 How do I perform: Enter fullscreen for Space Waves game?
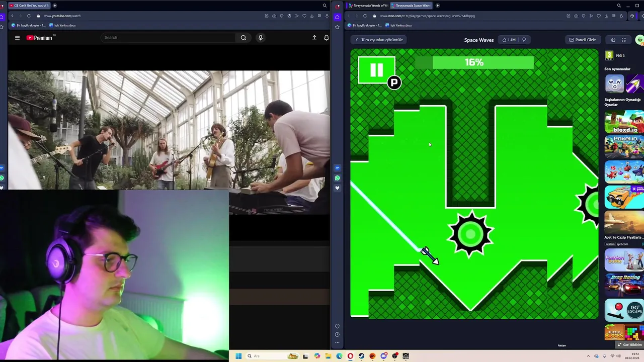[623, 40]
